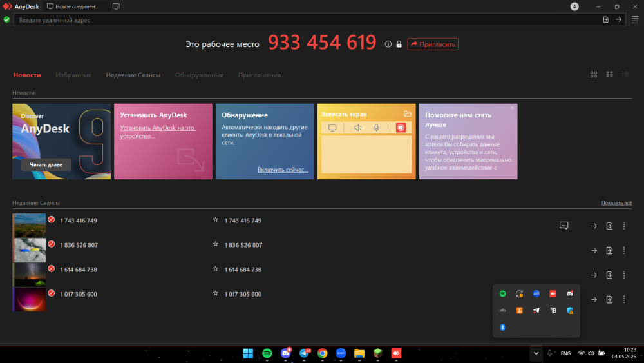Open the new session monitor icon tab
This screenshot has width=644, height=363.
116,6
